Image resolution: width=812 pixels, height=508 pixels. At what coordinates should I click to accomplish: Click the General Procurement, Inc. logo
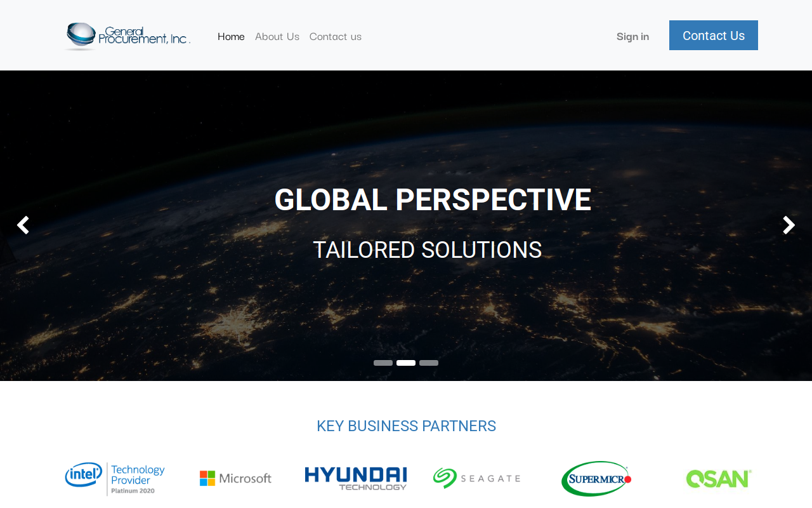pyautogui.click(x=127, y=36)
